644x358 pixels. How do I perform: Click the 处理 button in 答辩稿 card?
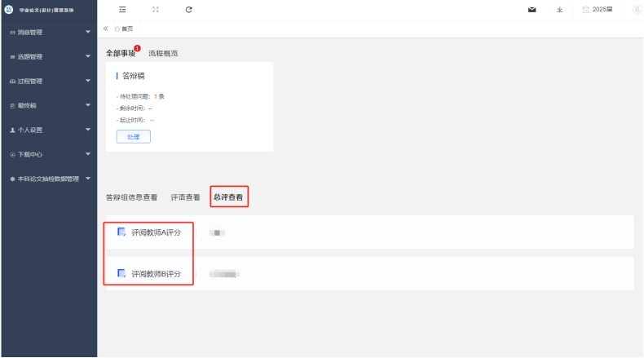[134, 137]
